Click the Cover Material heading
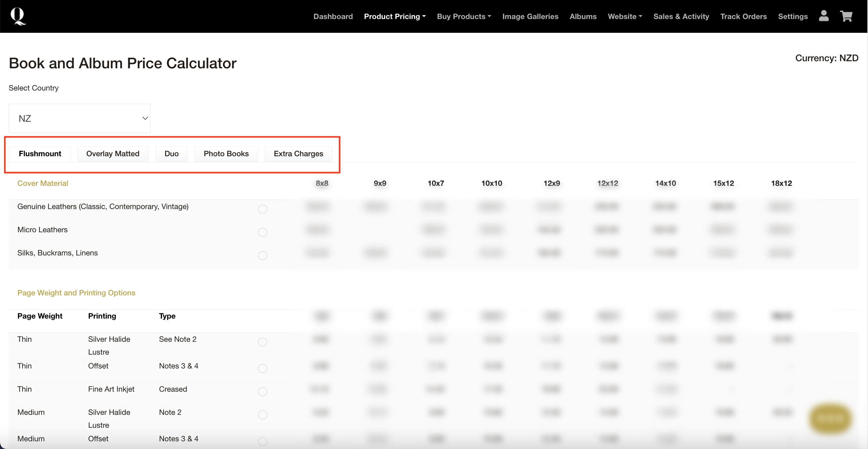Viewport: 868px width, 449px height. [x=43, y=183]
